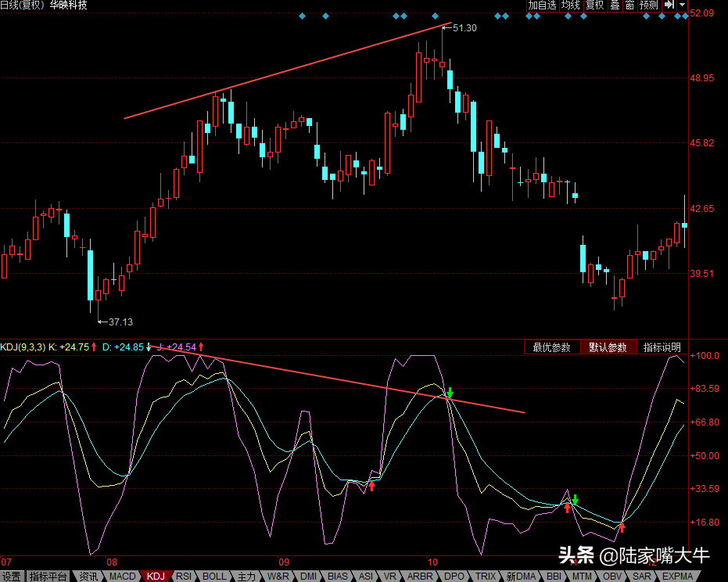The width and height of the screenshot is (728, 582).
Task: Switch to the RSI indicator tab
Action: pyautogui.click(x=184, y=577)
